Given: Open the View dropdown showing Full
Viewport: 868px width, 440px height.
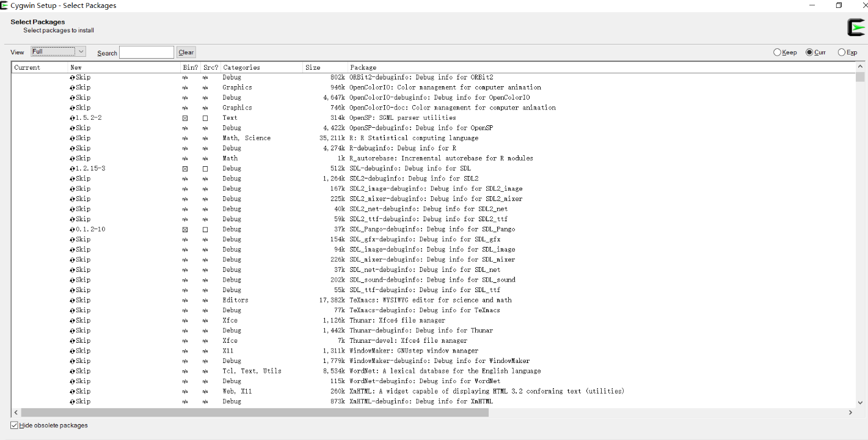Looking at the screenshot, I should [58, 52].
